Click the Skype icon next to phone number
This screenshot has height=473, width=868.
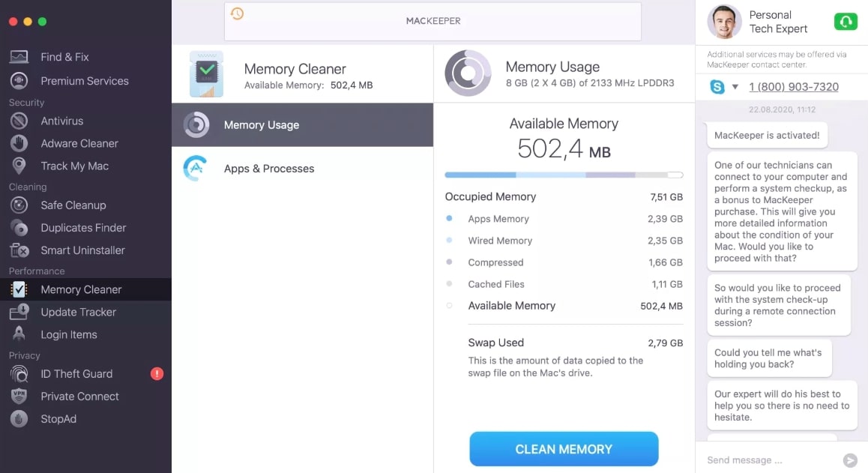(717, 87)
